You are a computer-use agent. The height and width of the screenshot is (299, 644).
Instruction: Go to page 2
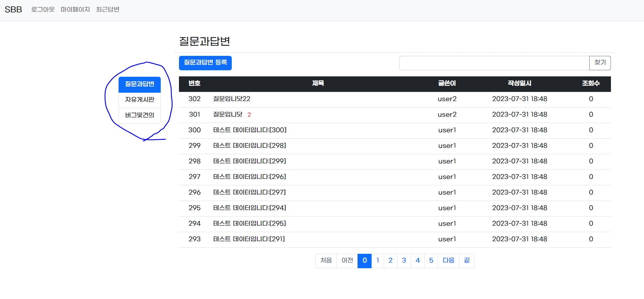click(x=391, y=261)
